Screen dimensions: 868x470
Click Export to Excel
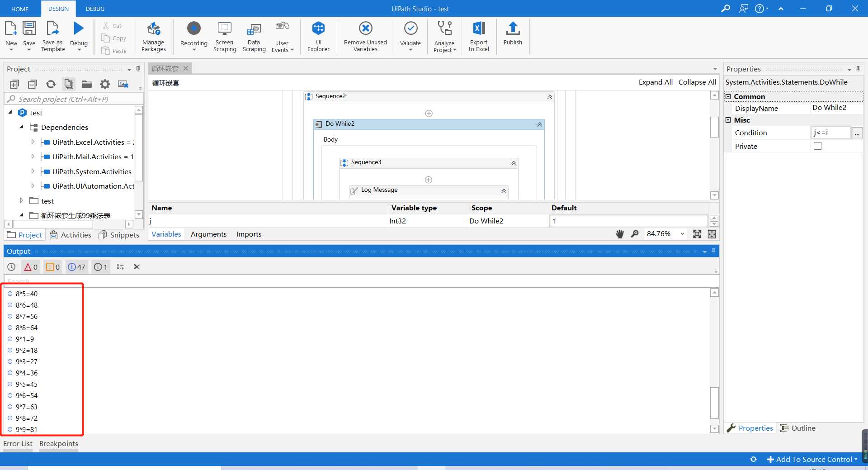pos(479,28)
